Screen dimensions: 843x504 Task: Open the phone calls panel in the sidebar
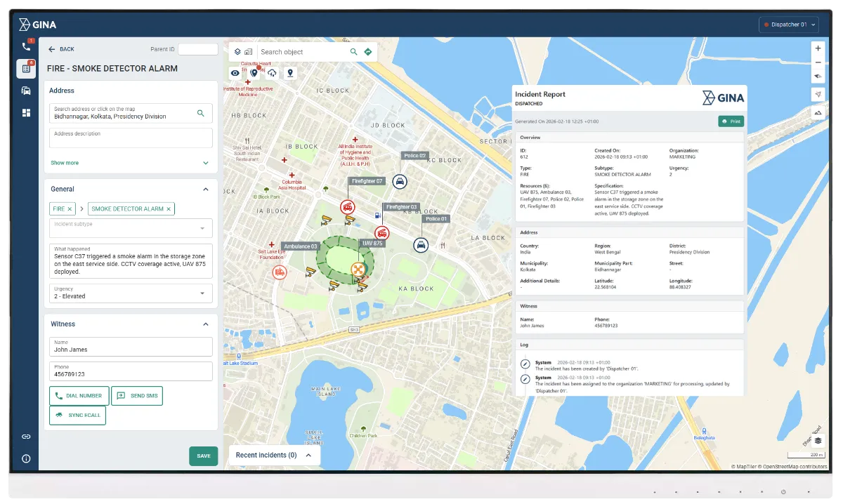pos(27,48)
